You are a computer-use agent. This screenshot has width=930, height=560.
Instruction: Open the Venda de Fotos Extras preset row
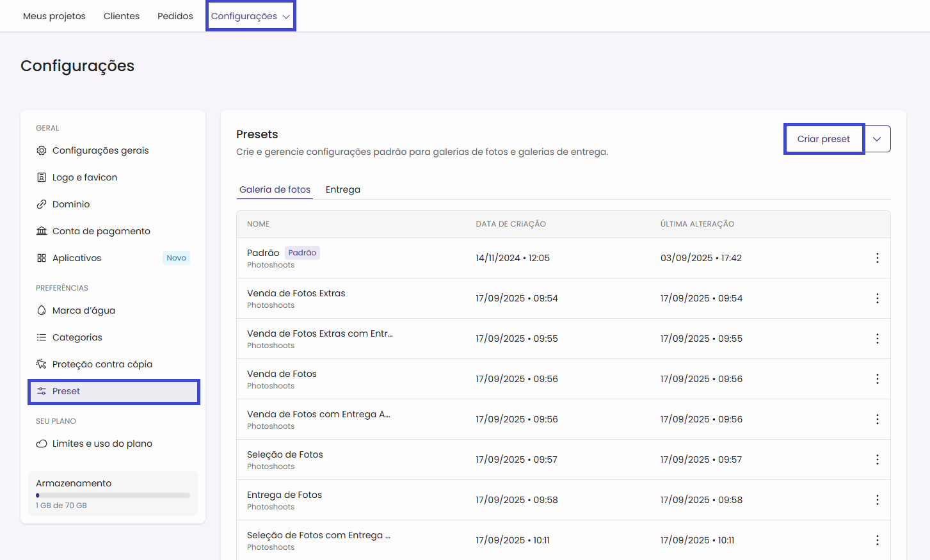296,293
